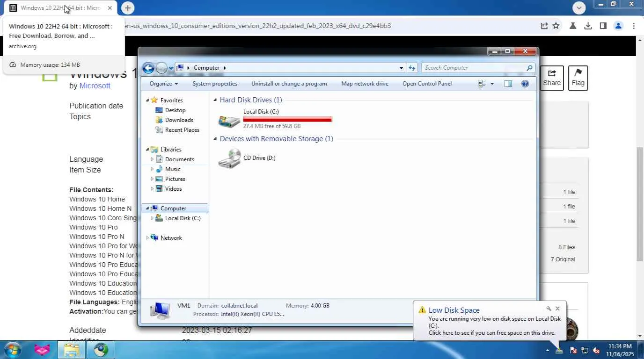Expand the Network tree node arrow
Image resolution: width=644 pixels, height=359 pixels.
147,238
